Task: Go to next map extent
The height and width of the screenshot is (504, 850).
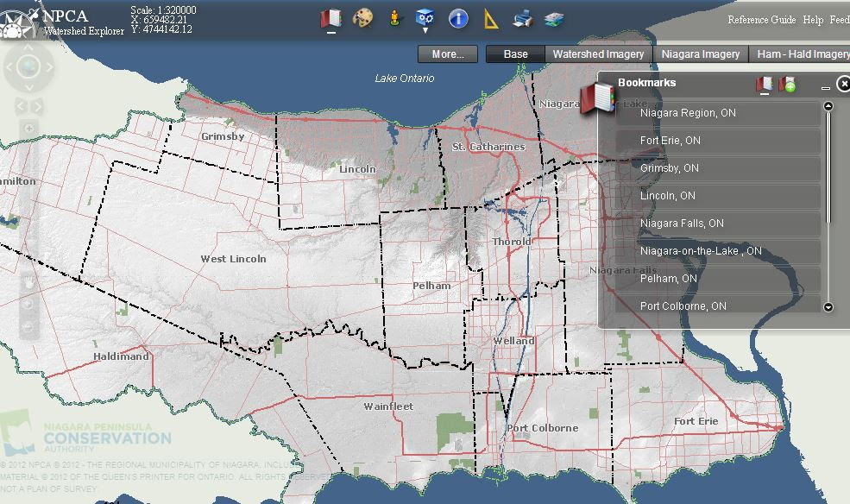Action: 37,106
